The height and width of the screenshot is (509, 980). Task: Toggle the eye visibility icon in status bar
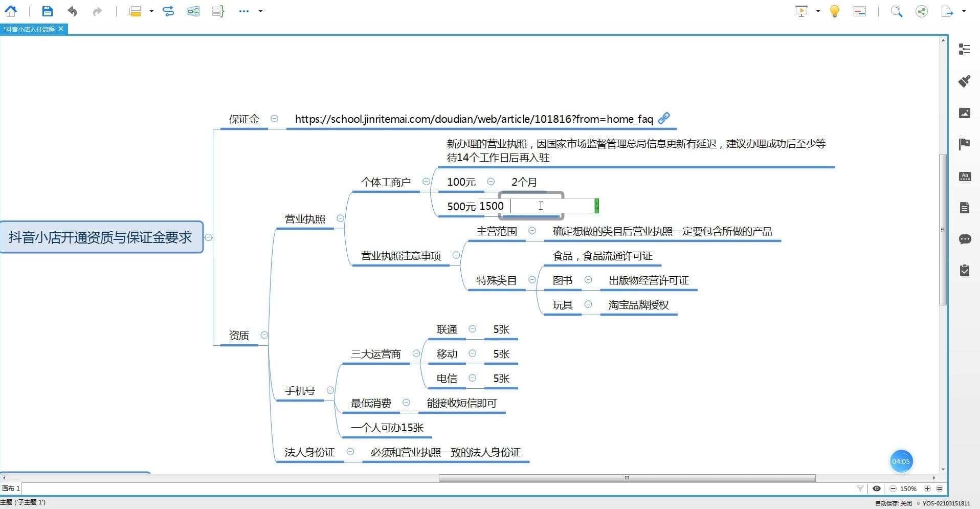(x=877, y=489)
